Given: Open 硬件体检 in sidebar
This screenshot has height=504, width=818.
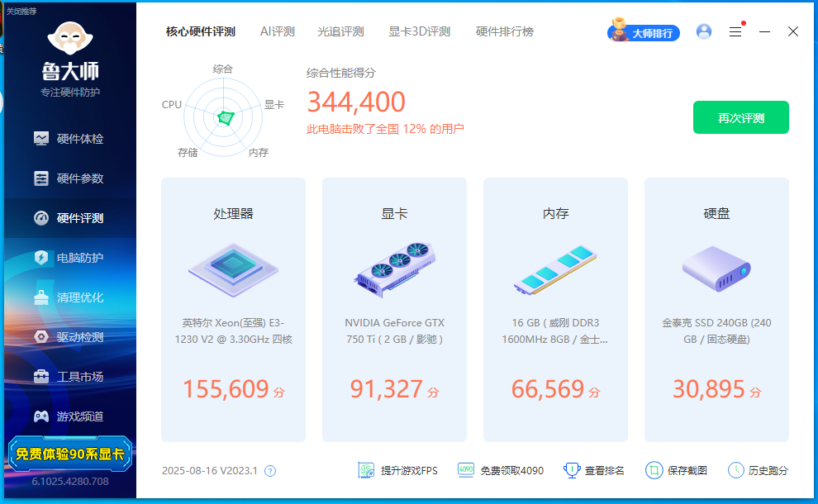Looking at the screenshot, I should [x=69, y=139].
